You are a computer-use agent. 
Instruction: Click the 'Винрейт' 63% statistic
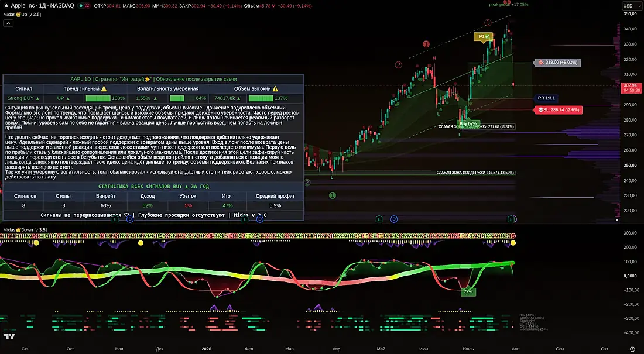click(105, 205)
